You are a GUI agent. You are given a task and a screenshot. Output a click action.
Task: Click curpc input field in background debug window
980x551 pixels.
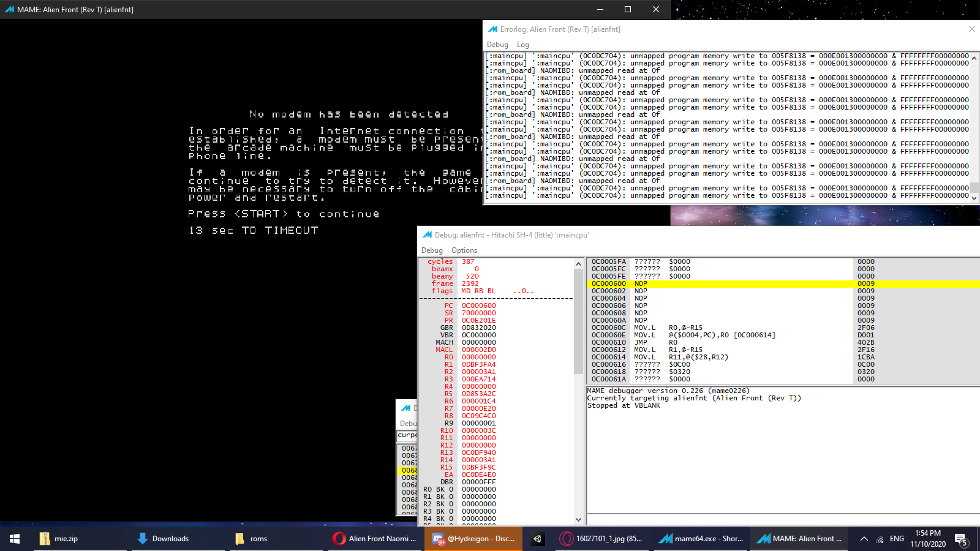(x=407, y=435)
